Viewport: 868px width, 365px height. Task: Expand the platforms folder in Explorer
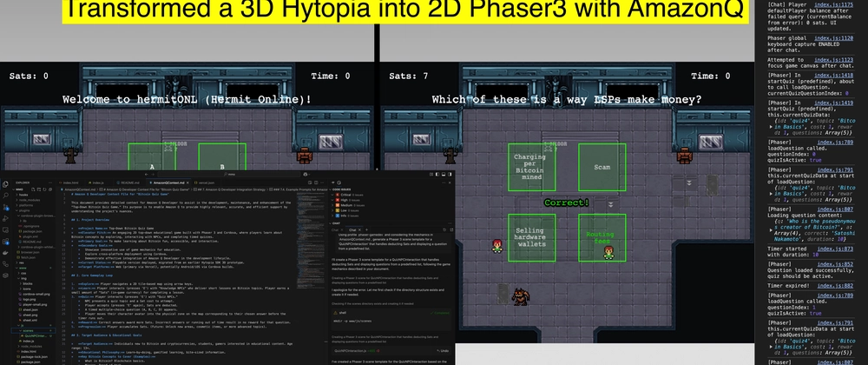click(x=33, y=205)
